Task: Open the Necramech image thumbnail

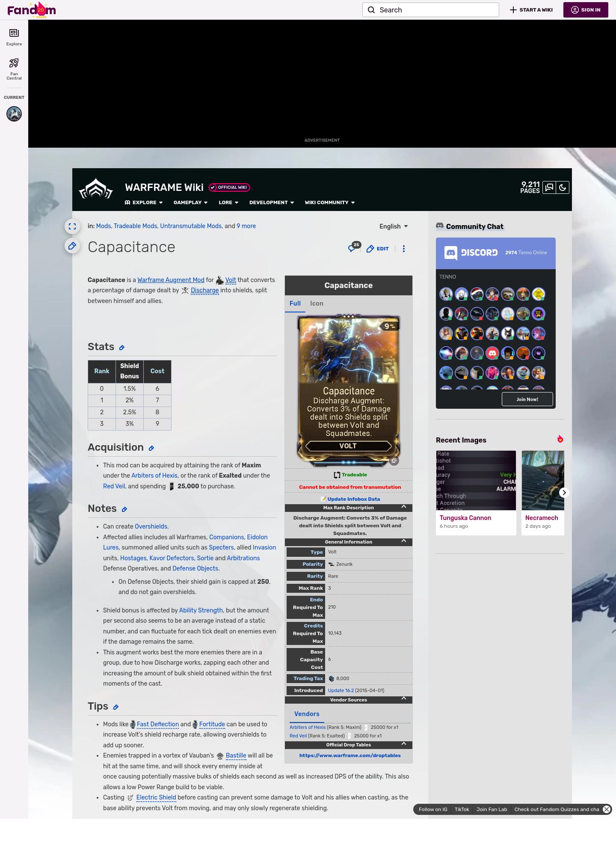Action: (543, 480)
